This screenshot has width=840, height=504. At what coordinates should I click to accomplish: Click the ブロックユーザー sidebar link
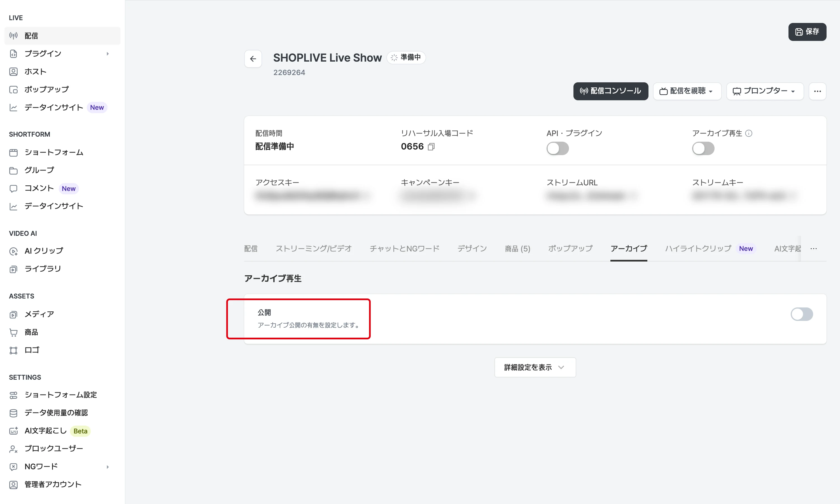click(x=54, y=449)
